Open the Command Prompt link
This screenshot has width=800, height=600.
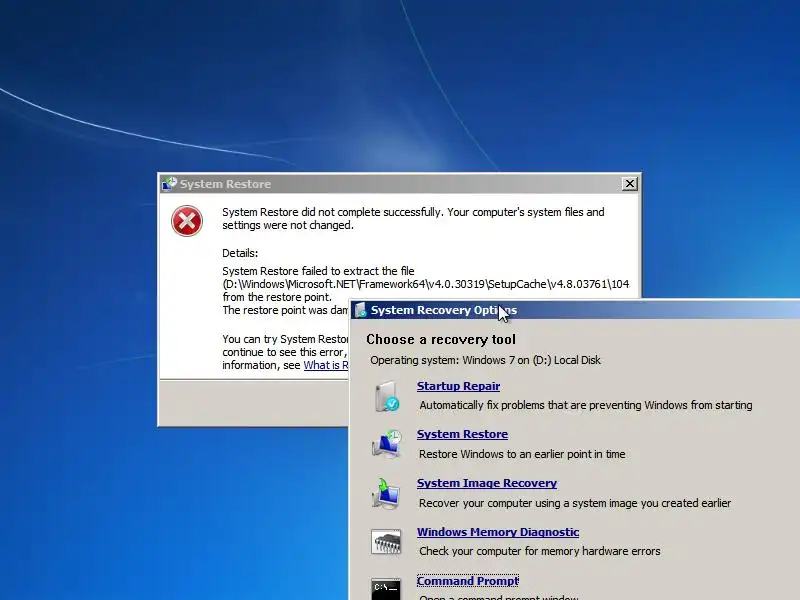(467, 581)
